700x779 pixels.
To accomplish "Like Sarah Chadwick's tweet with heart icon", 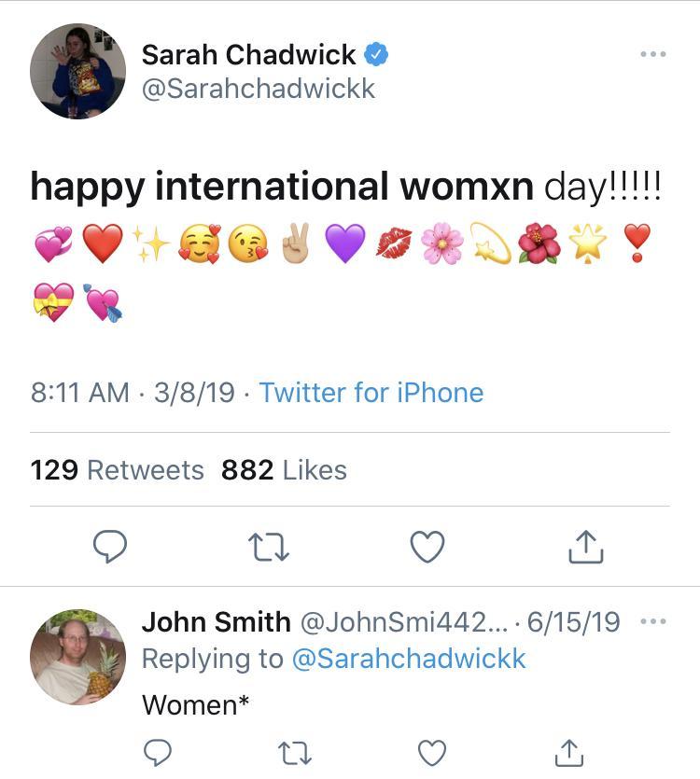I will pyautogui.click(x=427, y=547).
